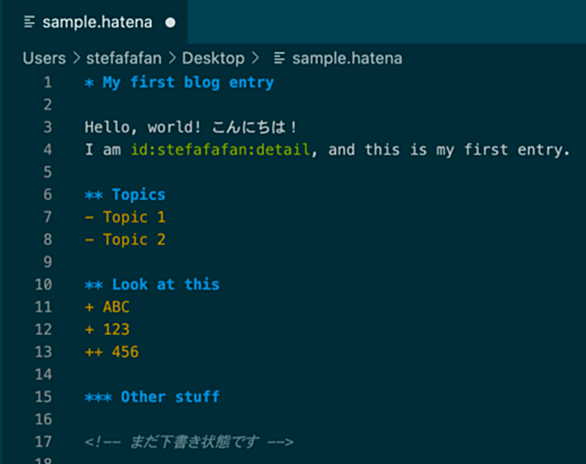Click the file icon in the breadcrumb
The width and height of the screenshot is (586, 464).
tap(279, 58)
